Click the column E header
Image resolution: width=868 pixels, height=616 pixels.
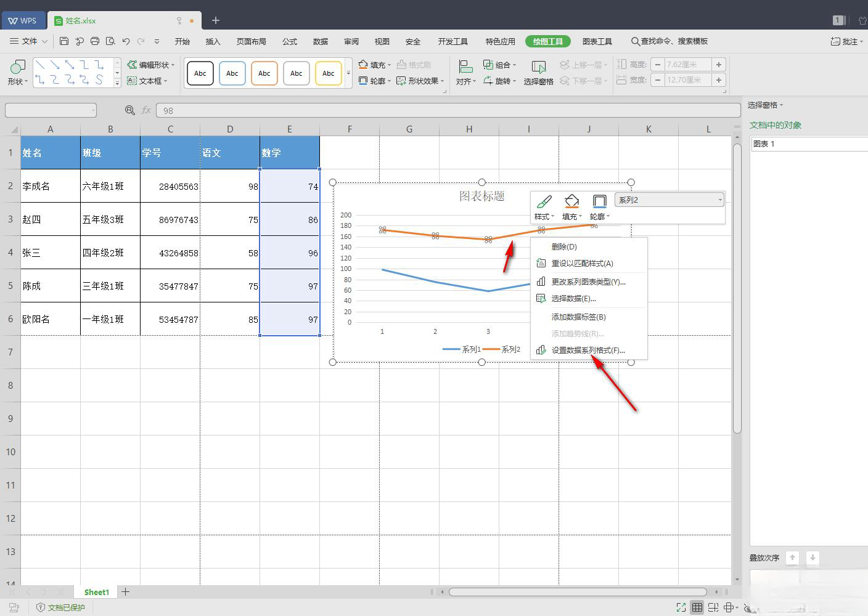pos(290,129)
